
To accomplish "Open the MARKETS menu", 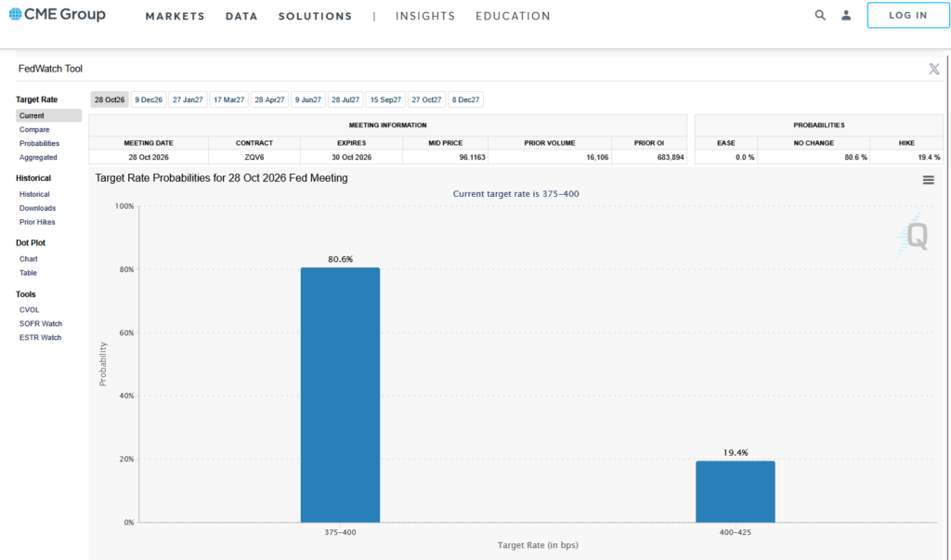I will pyautogui.click(x=175, y=17).
